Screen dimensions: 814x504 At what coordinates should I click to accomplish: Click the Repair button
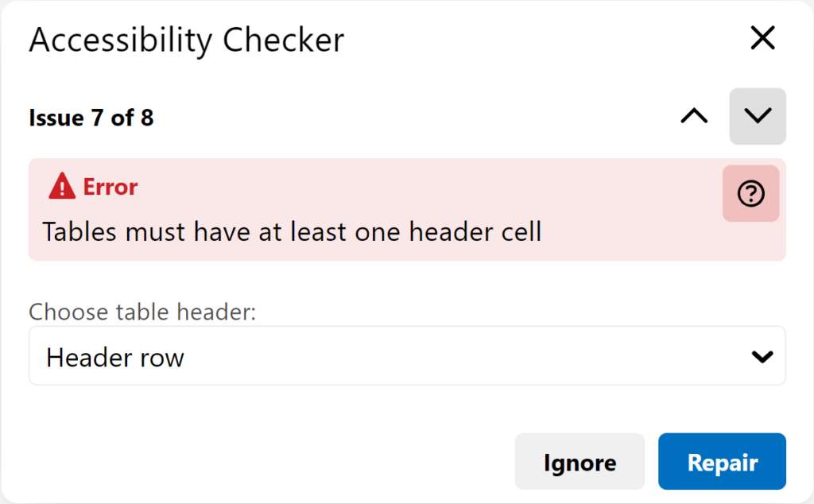pyautogui.click(x=721, y=461)
